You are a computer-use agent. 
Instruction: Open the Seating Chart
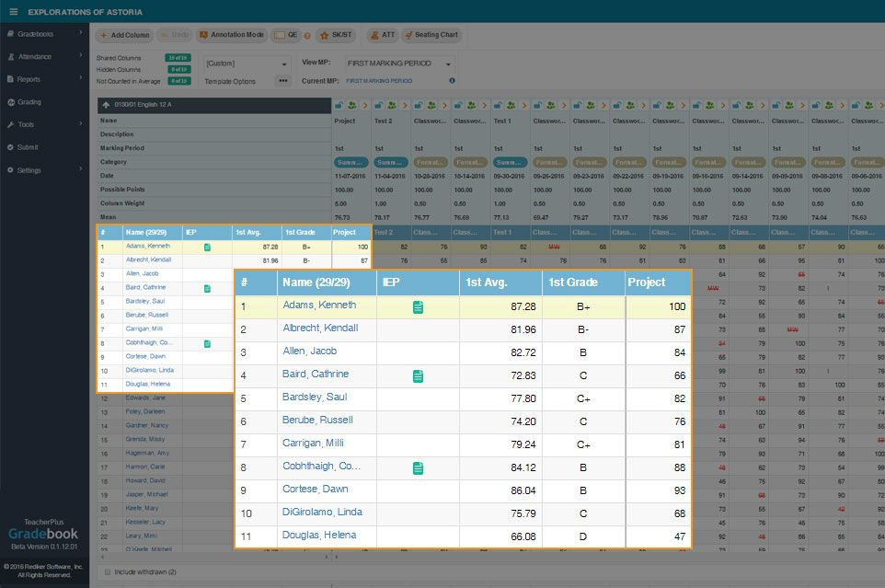(x=431, y=35)
